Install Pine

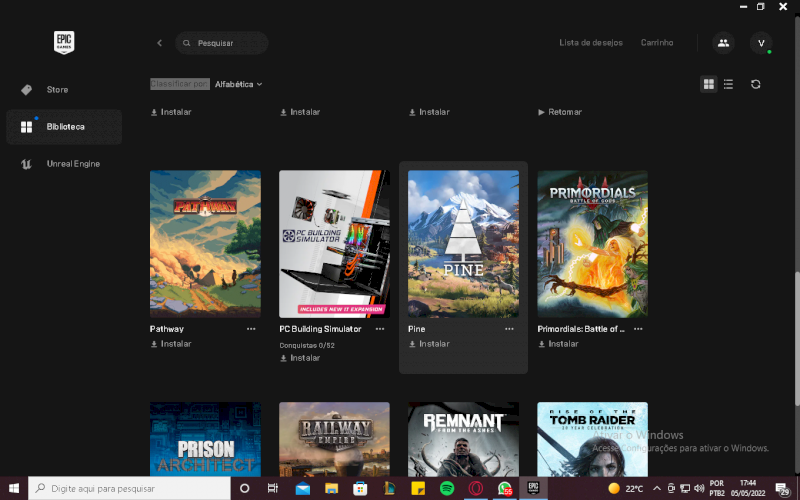(x=429, y=344)
